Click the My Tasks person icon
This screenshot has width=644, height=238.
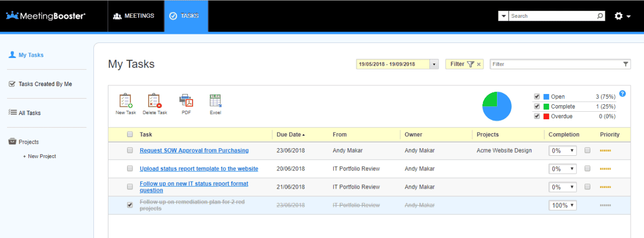click(x=12, y=55)
